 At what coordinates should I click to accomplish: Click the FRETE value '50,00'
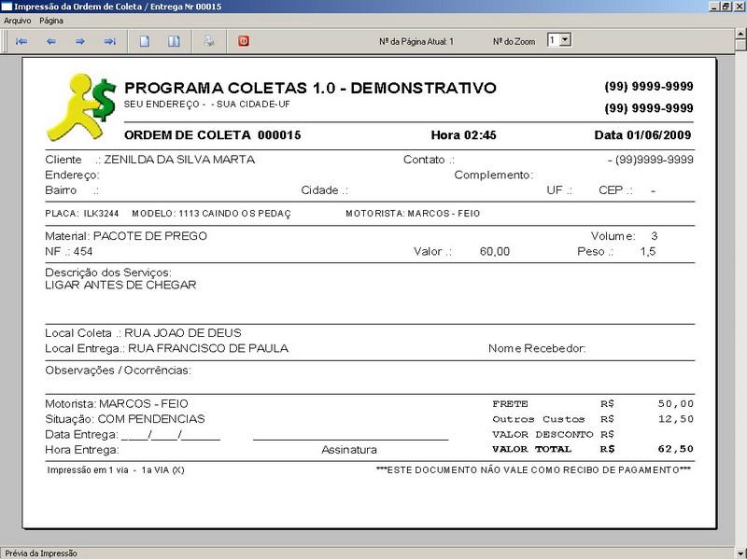point(675,404)
